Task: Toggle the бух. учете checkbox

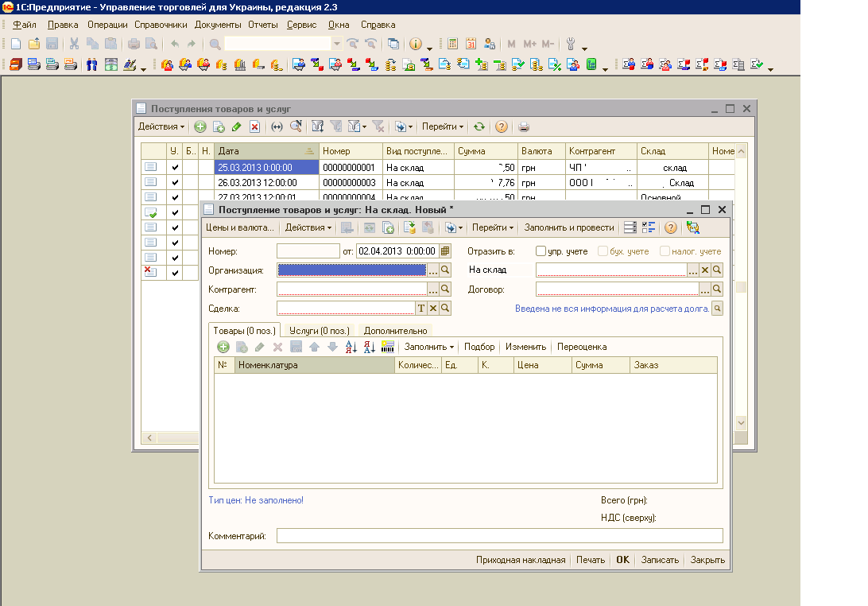Action: [x=603, y=251]
